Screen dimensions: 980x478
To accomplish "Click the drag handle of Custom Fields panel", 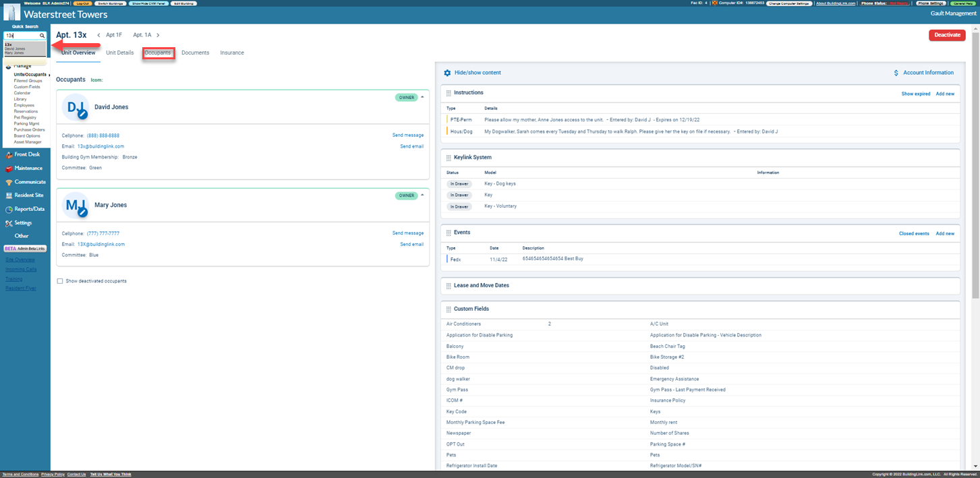I will coord(449,309).
